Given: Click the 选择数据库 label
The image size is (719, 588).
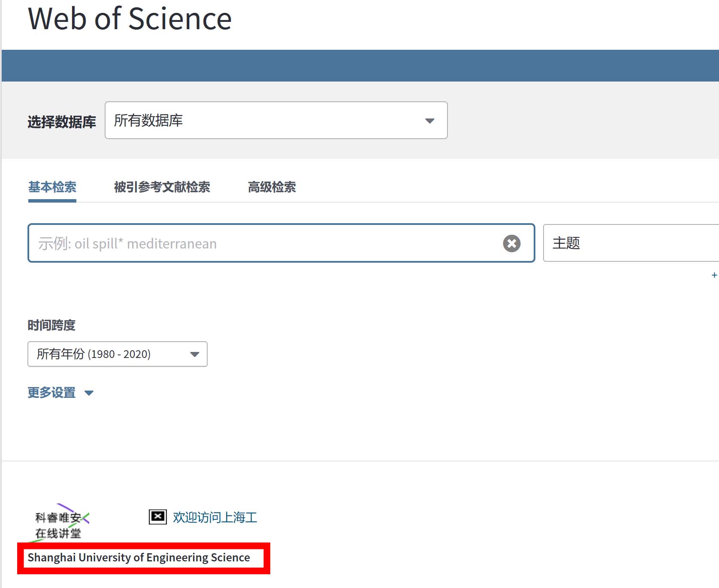Looking at the screenshot, I should click(x=62, y=122).
